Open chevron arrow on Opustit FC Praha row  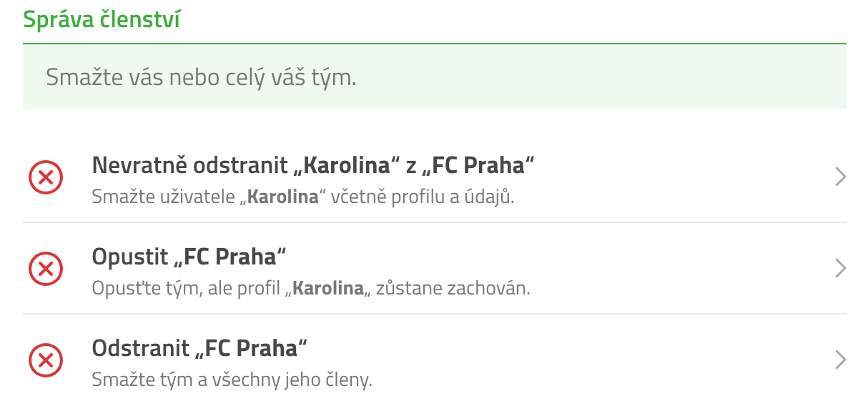(840, 269)
